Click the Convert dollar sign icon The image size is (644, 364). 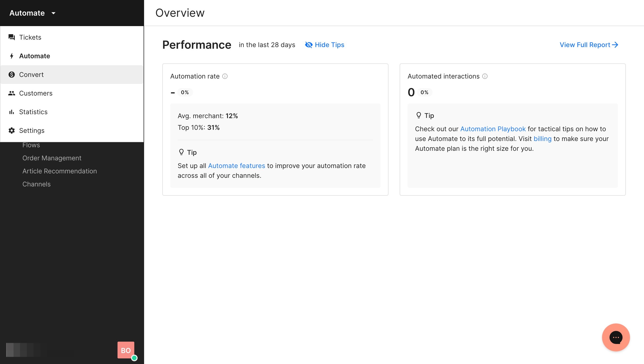(x=11, y=75)
